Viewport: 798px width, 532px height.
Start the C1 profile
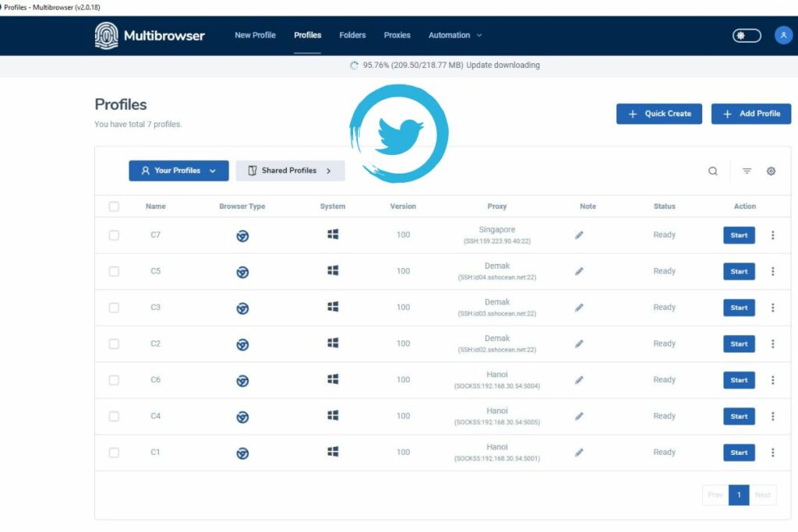[739, 452]
